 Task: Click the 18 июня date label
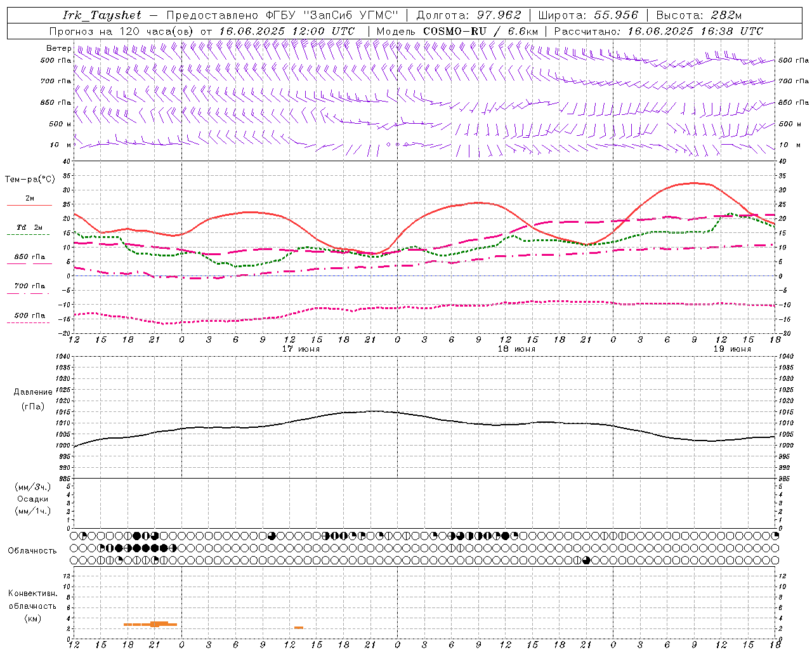click(516, 349)
